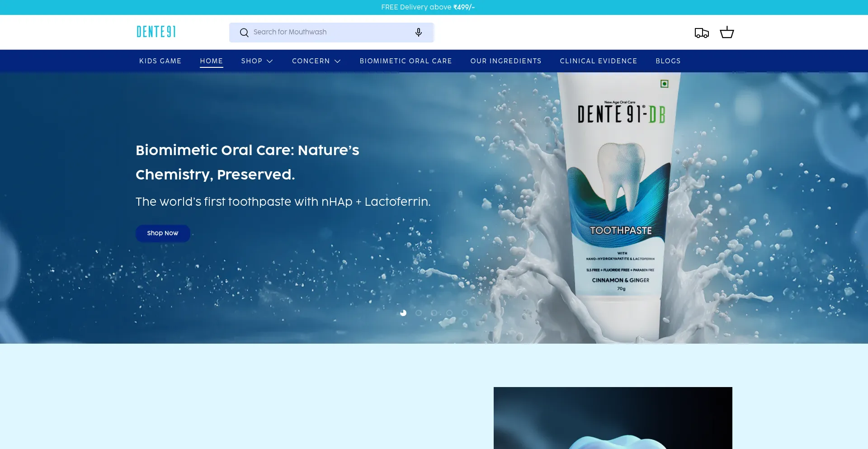The height and width of the screenshot is (449, 868).
Task: Open the shopping basket cart
Action: tap(726, 33)
